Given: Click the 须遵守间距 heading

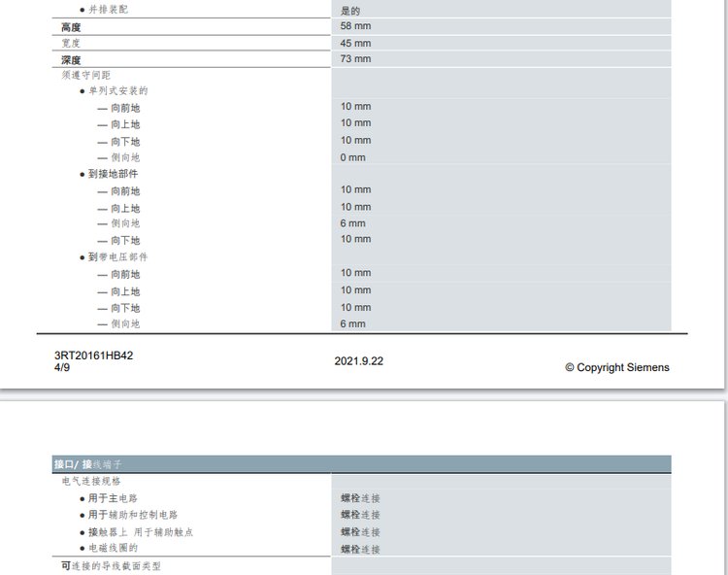Looking at the screenshot, I should click(85, 75).
